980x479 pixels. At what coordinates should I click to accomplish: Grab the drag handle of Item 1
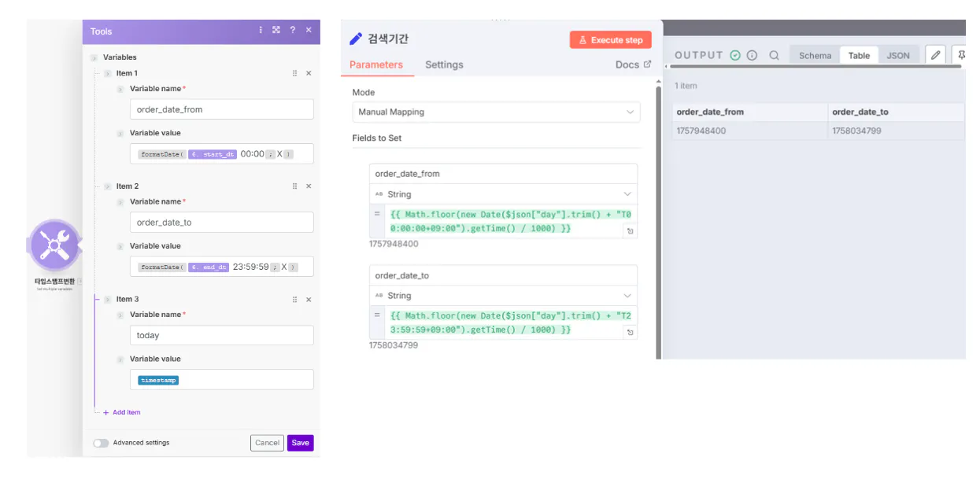pos(295,73)
